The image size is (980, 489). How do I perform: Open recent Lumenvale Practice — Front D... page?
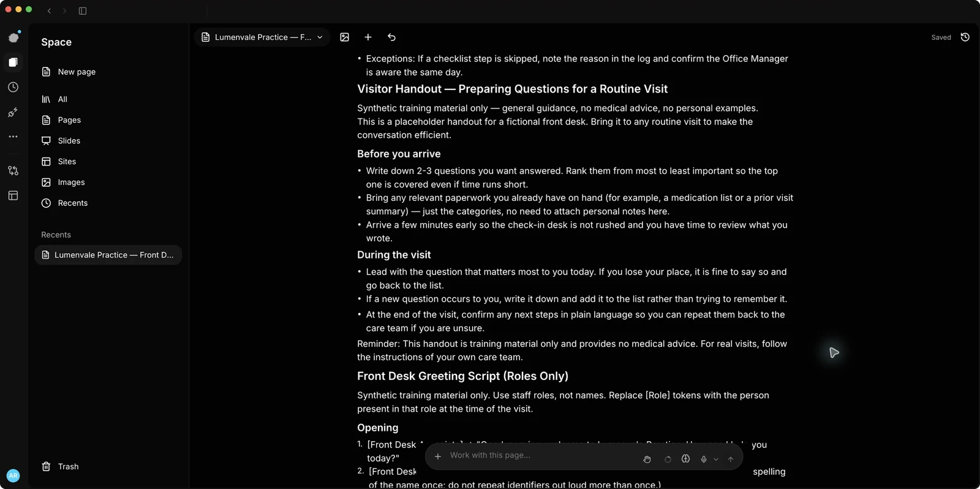click(108, 255)
